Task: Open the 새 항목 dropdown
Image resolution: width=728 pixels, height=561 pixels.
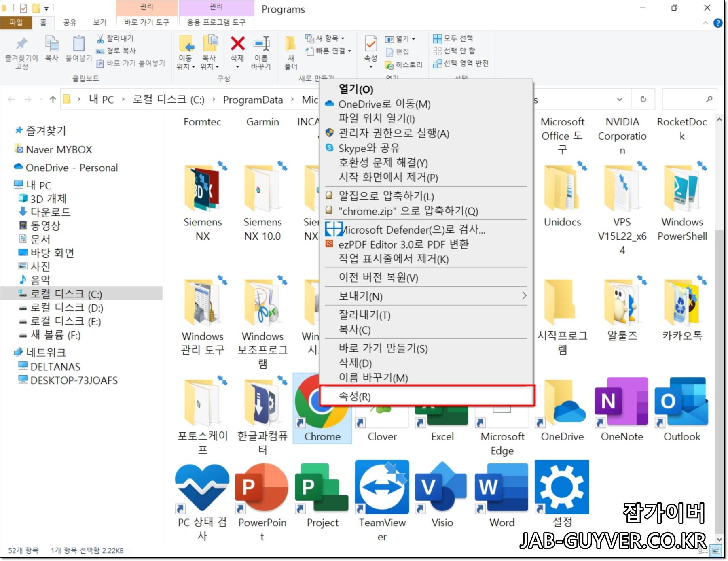Action: pos(325,38)
